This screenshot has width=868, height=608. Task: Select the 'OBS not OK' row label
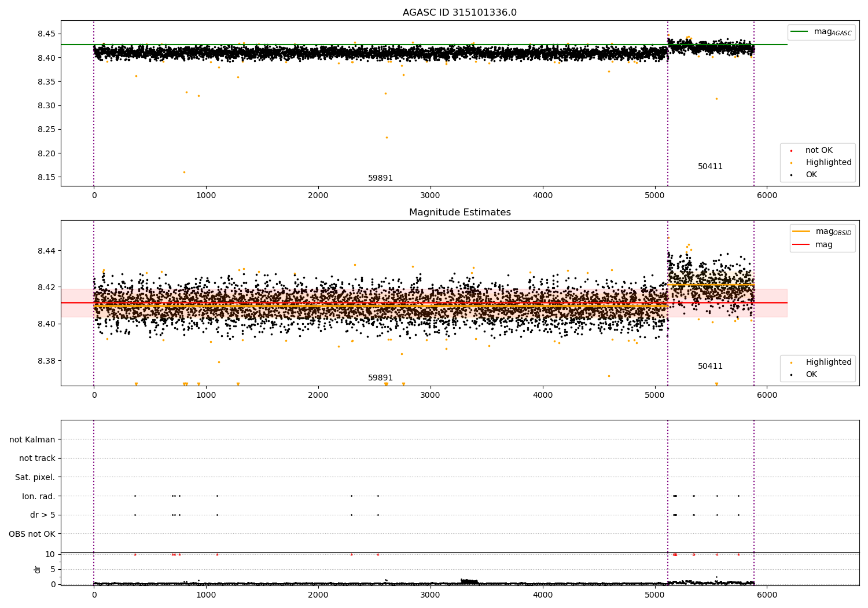click(x=32, y=534)
